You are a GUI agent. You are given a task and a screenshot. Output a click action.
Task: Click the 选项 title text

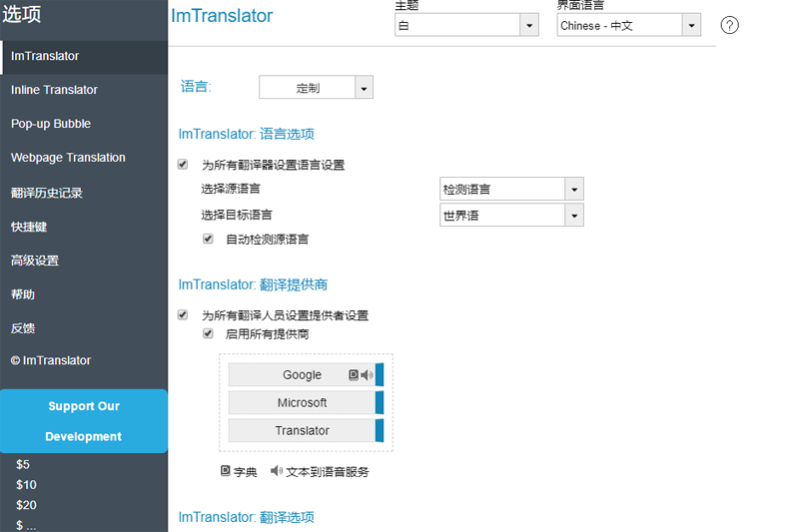(x=21, y=14)
